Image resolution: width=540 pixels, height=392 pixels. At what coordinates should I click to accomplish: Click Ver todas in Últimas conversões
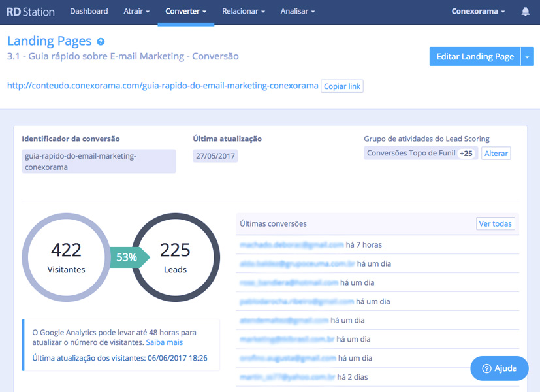coord(495,224)
